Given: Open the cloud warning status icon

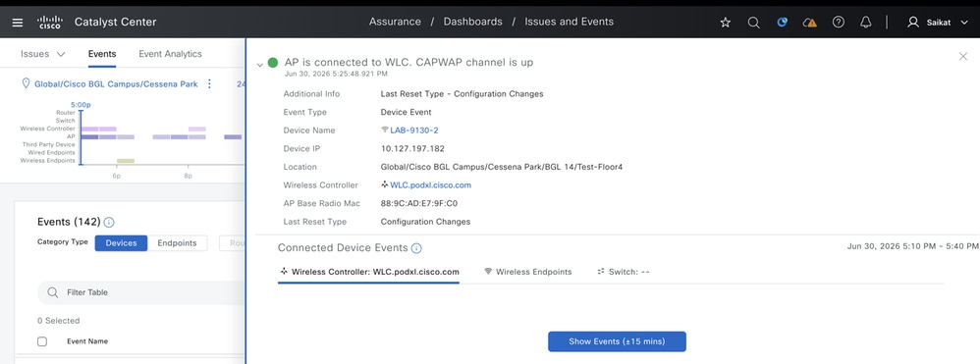Looking at the screenshot, I should click(x=810, y=23).
